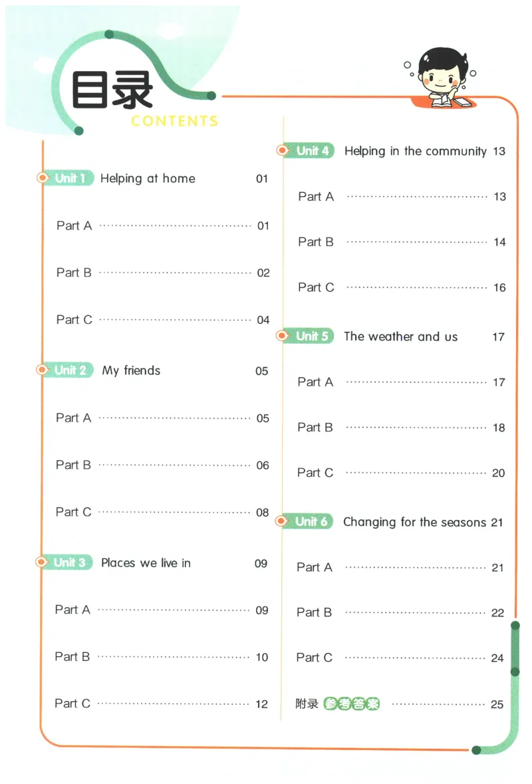Screen dimensions: 532x784
Task: Click the Unit 2 green badge
Action: click(x=66, y=370)
